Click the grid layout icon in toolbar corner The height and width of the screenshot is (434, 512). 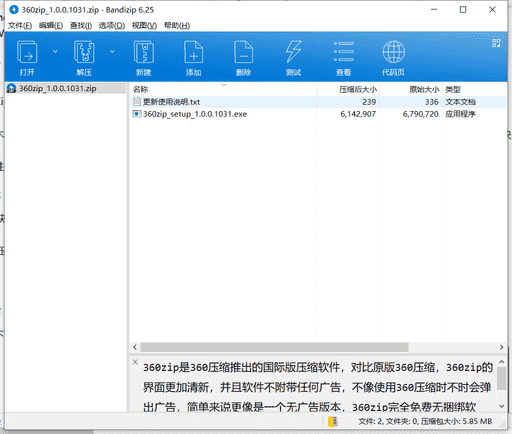[x=496, y=43]
